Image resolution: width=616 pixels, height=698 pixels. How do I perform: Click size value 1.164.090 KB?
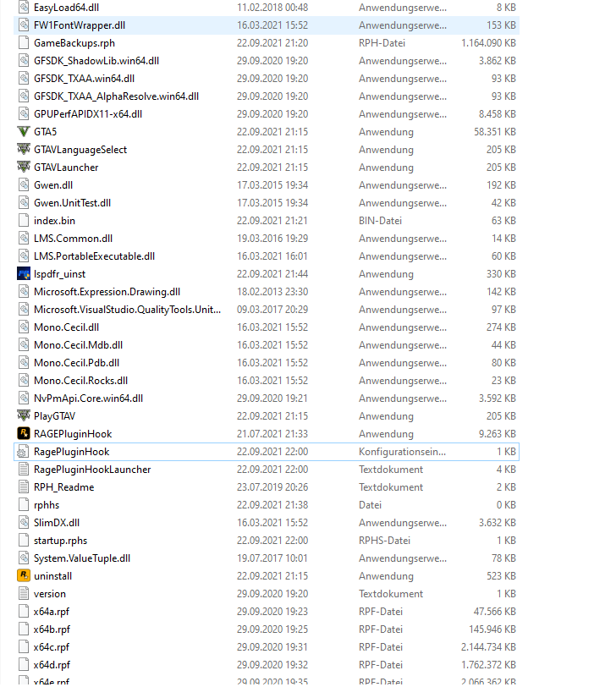tap(488, 43)
